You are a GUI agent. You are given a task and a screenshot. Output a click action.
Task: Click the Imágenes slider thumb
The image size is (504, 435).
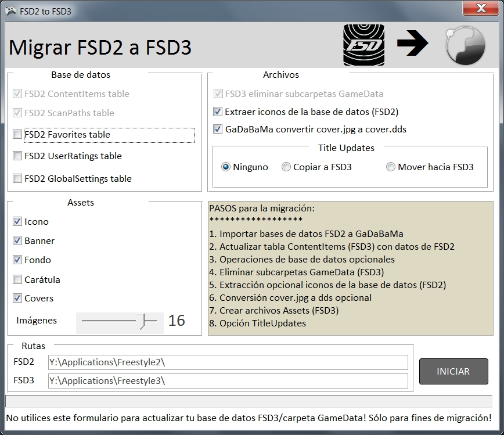tap(141, 321)
